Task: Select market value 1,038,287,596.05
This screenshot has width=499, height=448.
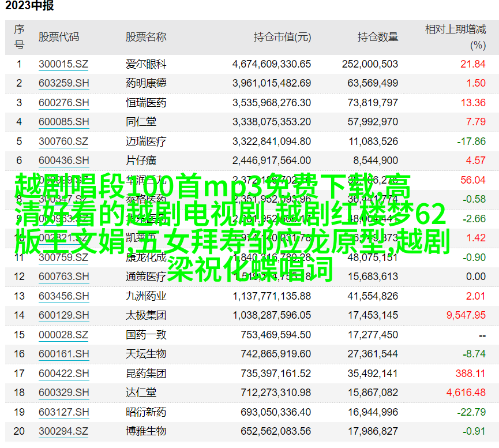Action: [272, 315]
